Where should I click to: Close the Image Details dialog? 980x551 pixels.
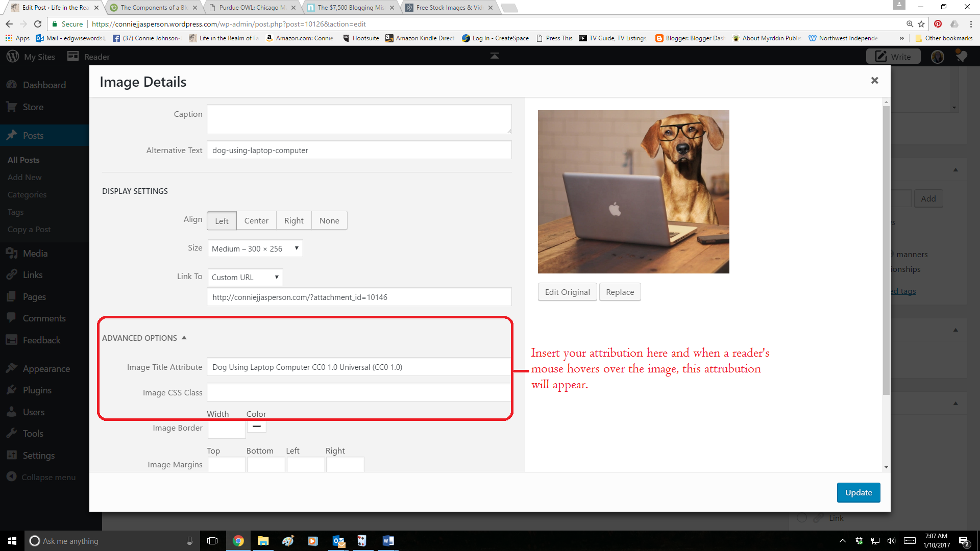coord(874,81)
